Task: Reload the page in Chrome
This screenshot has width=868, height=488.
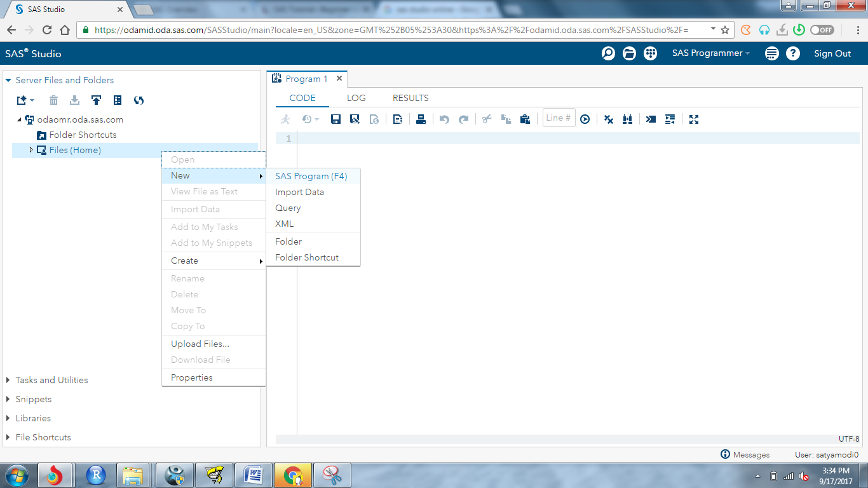Action: [x=46, y=30]
